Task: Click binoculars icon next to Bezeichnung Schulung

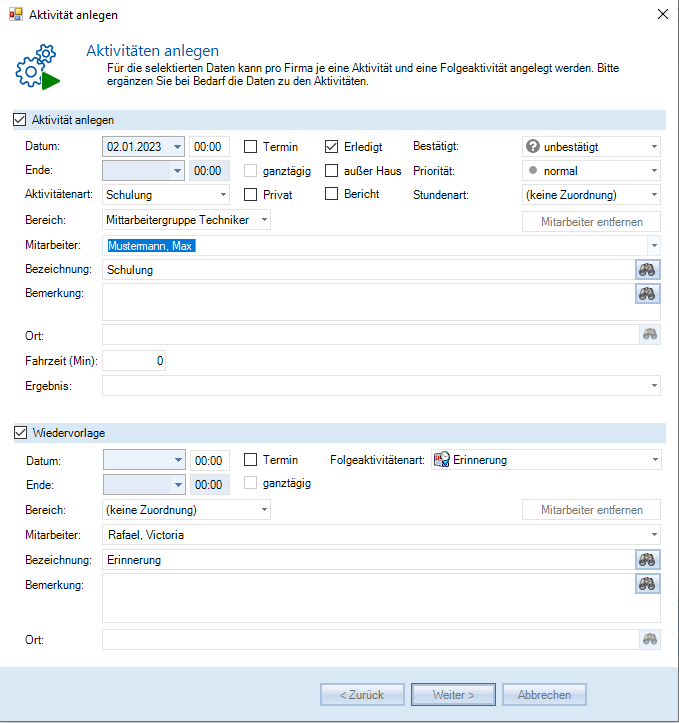Action: 648,269
